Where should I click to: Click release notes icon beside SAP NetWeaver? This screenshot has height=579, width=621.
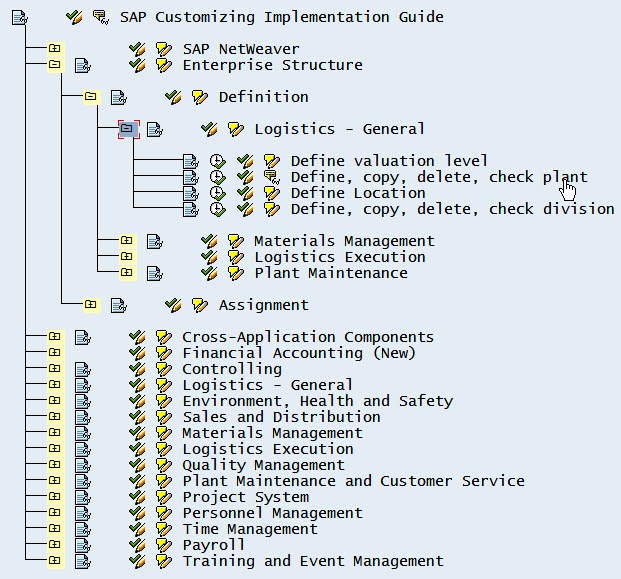click(164, 49)
